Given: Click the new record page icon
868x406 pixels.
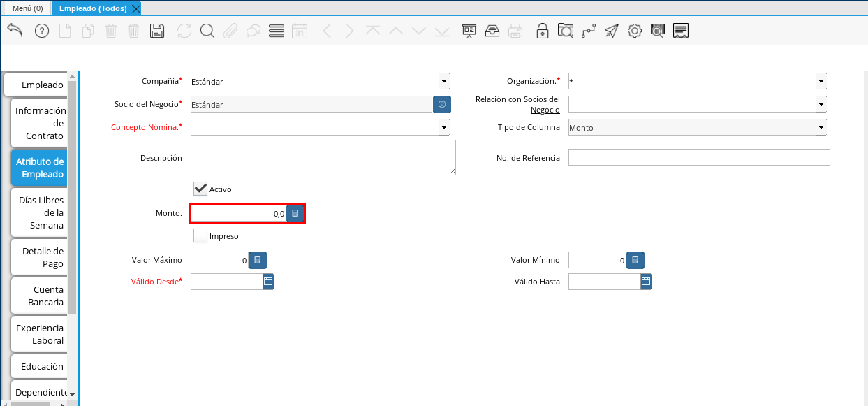Looking at the screenshot, I should click(65, 31).
